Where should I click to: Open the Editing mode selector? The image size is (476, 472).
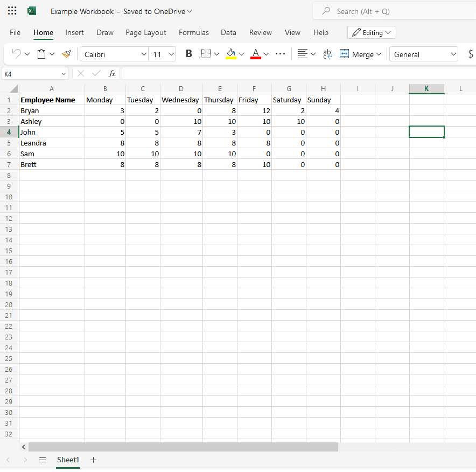(372, 32)
